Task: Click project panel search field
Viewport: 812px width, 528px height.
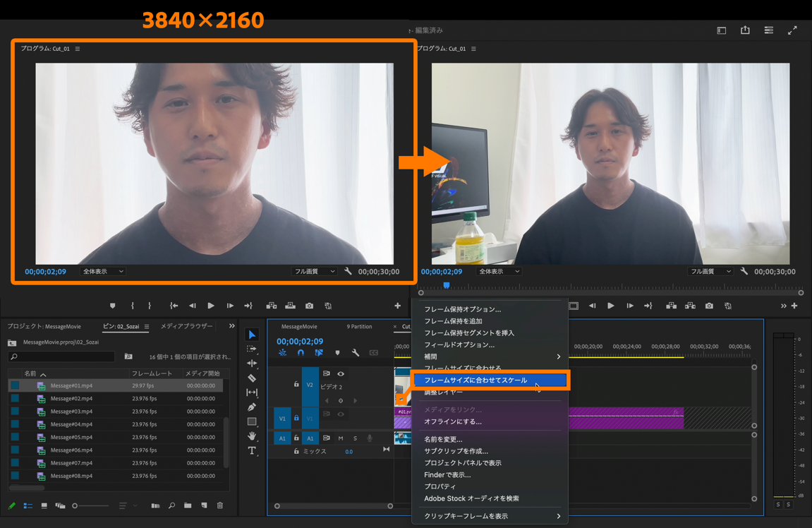Action: coord(61,356)
